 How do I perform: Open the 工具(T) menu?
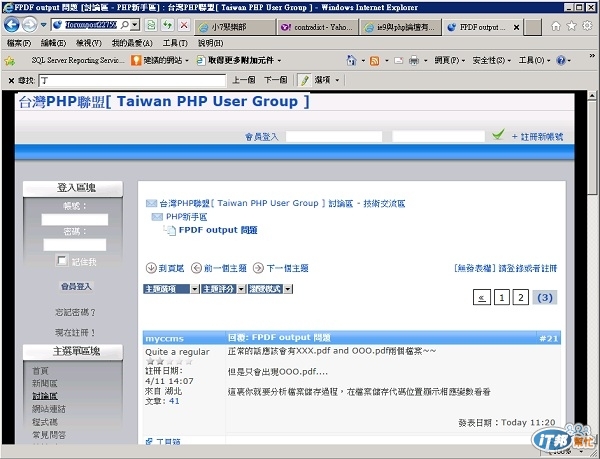(175, 43)
